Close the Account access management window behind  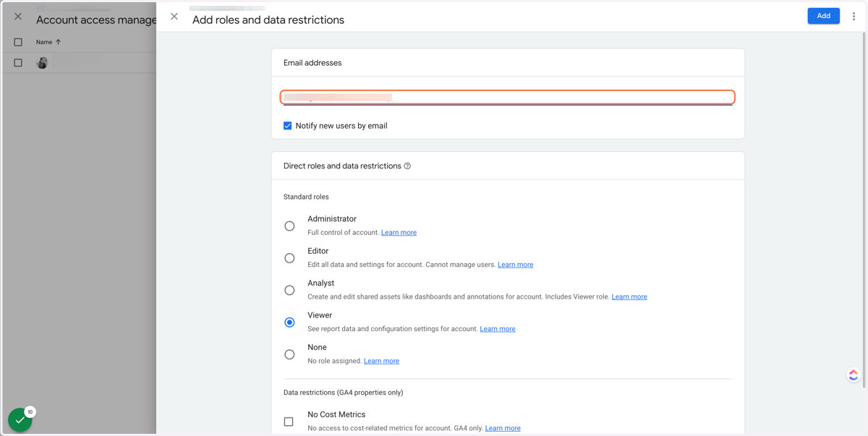[x=18, y=16]
